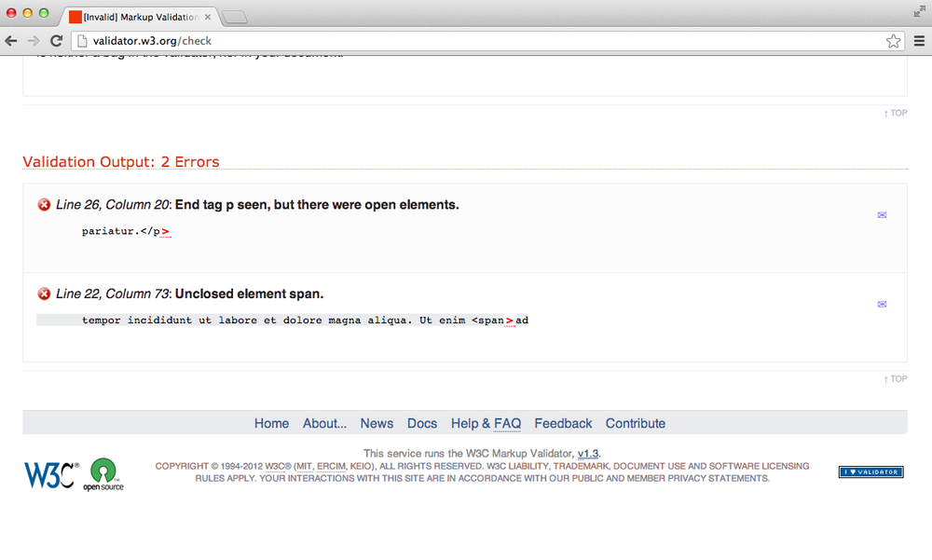The height and width of the screenshot is (560, 932).
Task: Open the Chrome menu with the hamburger icon
Action: tap(919, 40)
